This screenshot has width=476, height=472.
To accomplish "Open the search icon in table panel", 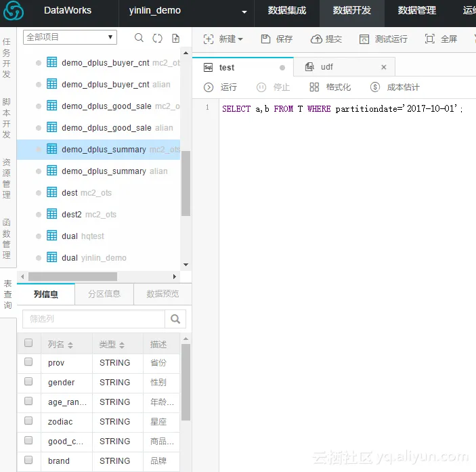I will point(139,38).
